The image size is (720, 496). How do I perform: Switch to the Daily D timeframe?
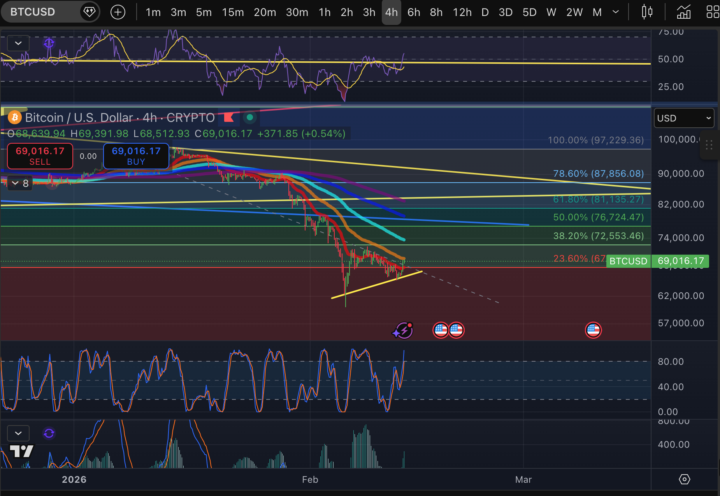(x=485, y=12)
